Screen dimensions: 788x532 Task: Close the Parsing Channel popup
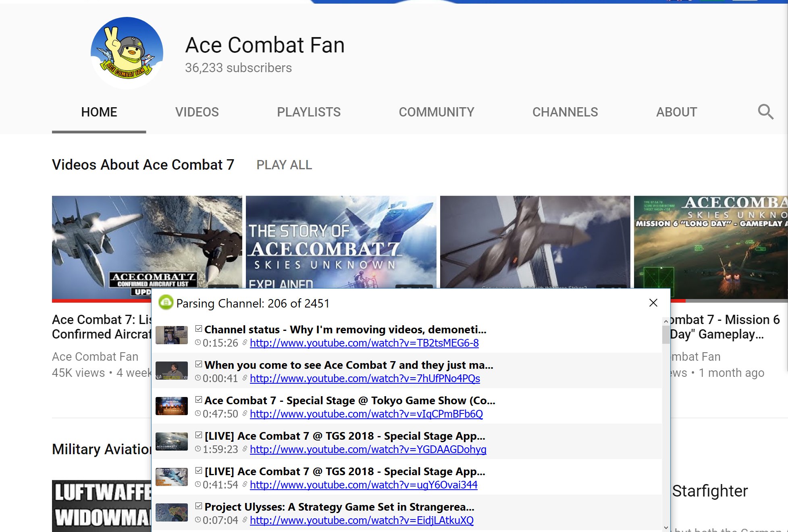(x=653, y=303)
